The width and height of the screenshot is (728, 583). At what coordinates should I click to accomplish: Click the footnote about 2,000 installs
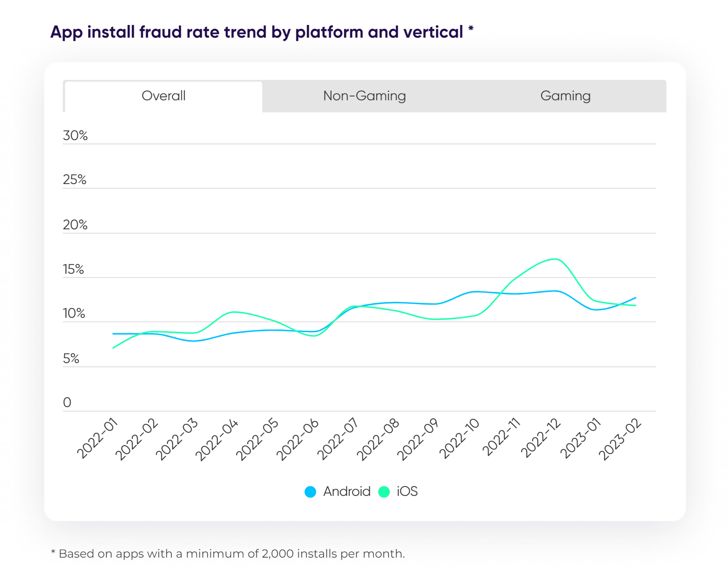228,554
